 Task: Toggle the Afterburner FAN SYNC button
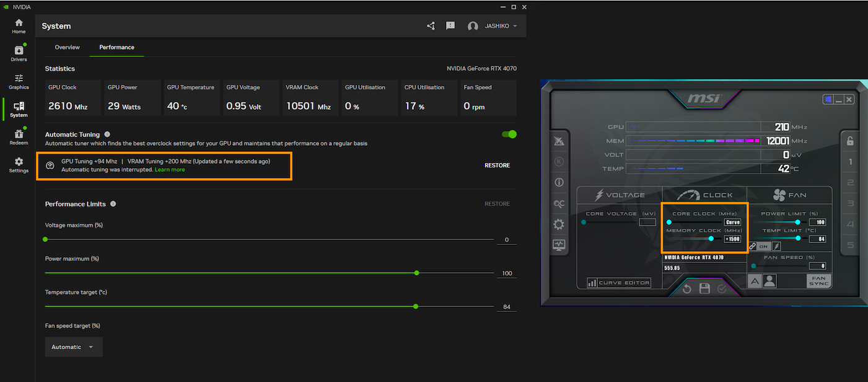(x=818, y=281)
